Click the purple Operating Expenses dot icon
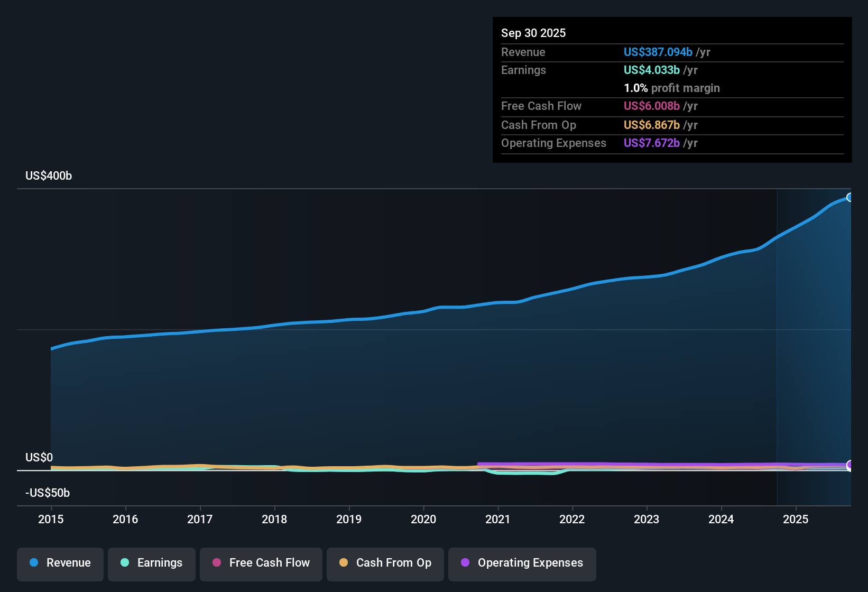The image size is (868, 592). pyautogui.click(x=465, y=563)
